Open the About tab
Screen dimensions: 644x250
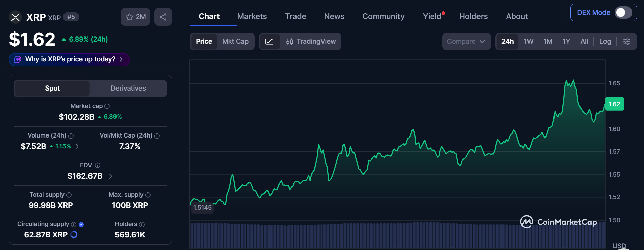517,16
